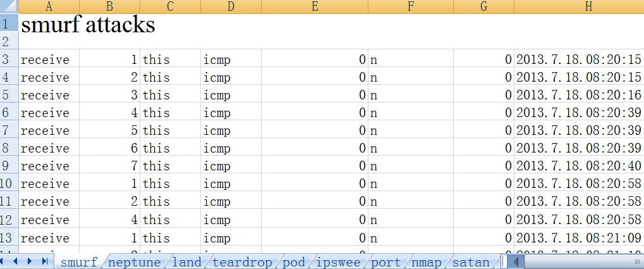The height and width of the screenshot is (269, 644).
Task: Click 'n' cell in row 7
Action: 411,130
